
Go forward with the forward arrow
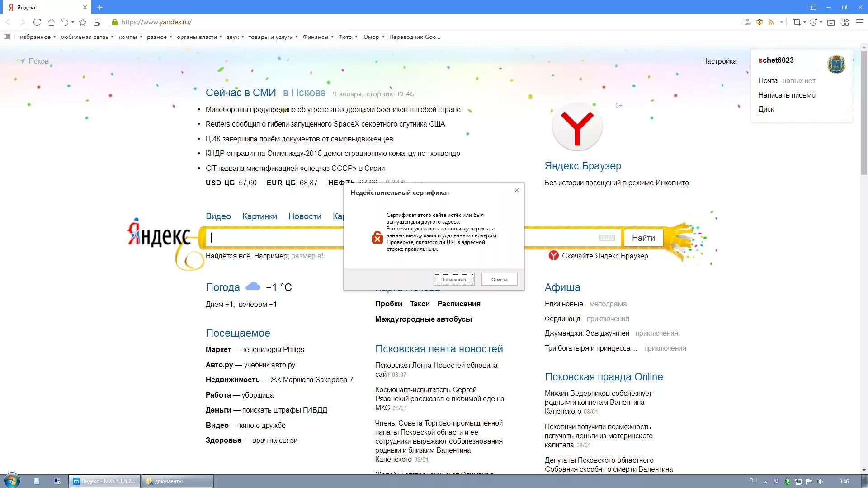(22, 22)
